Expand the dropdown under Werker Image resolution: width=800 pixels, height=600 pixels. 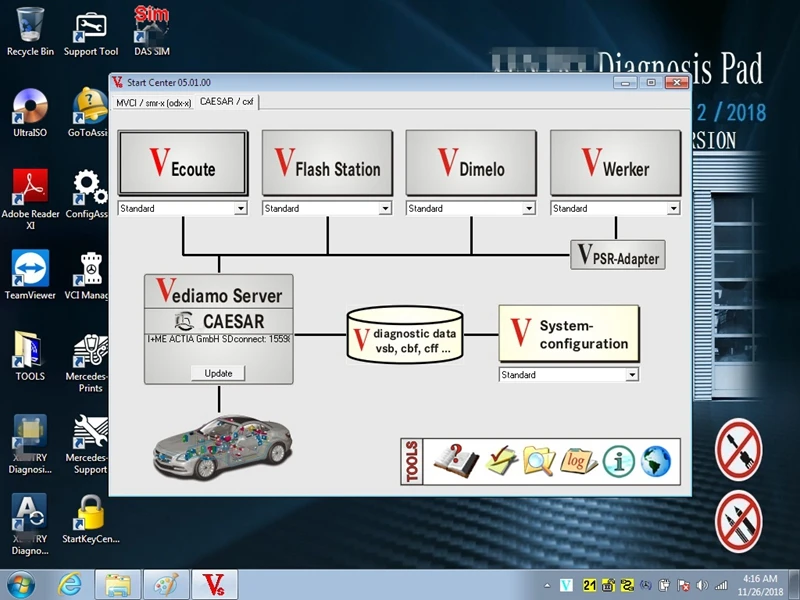[673, 208]
